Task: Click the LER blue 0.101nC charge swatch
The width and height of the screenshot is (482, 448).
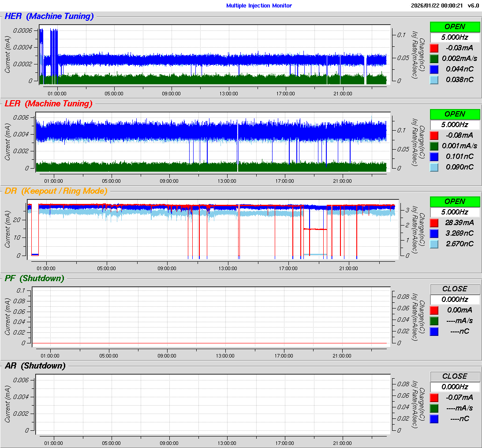Action: coord(434,157)
